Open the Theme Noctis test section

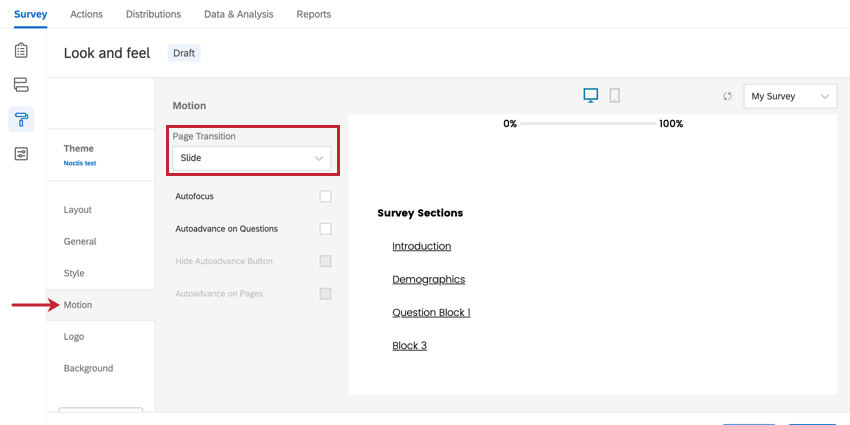(x=101, y=155)
